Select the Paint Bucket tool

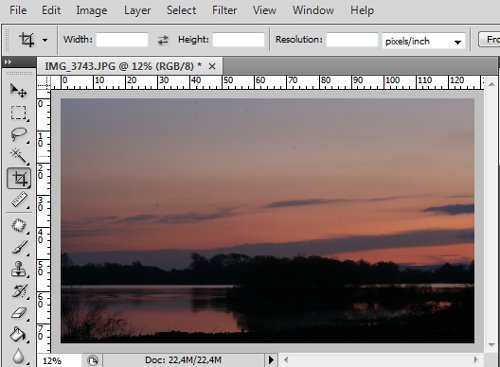[x=19, y=334]
